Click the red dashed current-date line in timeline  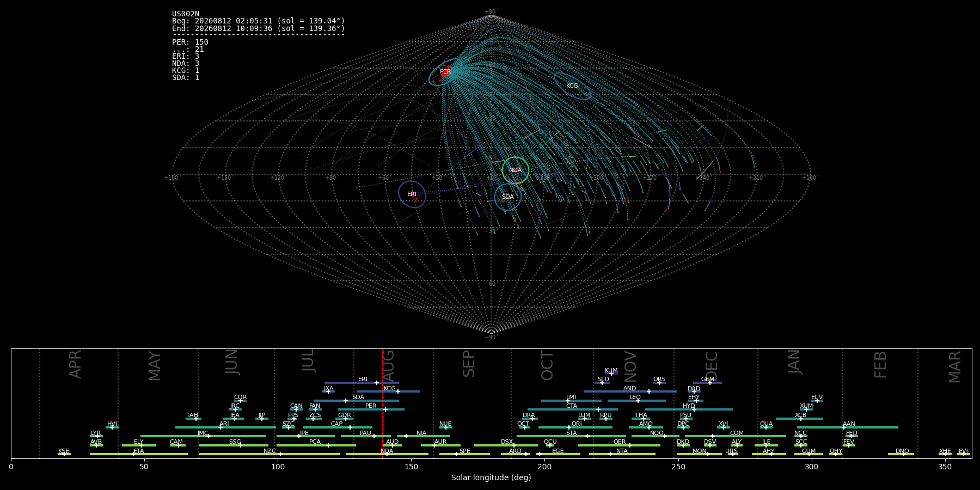click(x=382, y=403)
